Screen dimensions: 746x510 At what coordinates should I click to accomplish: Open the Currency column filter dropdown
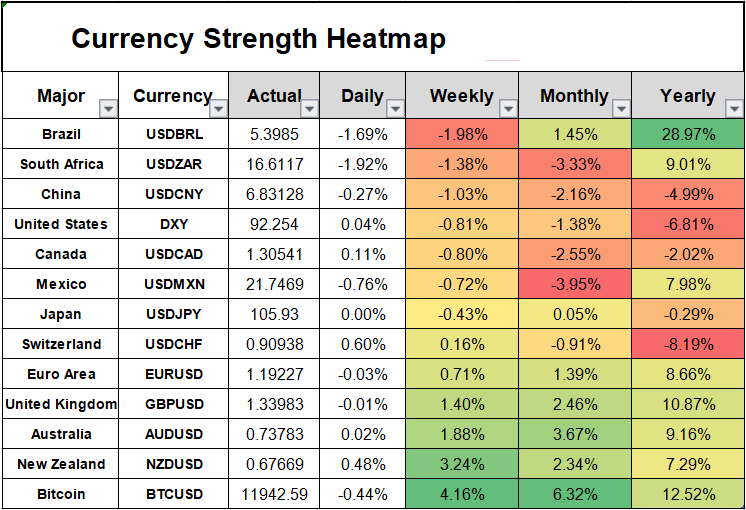tap(219, 108)
